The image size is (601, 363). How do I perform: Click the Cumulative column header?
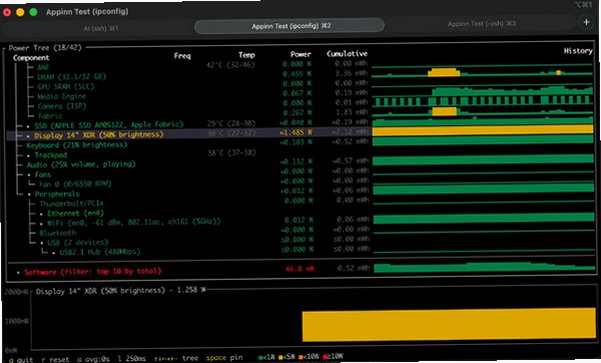click(347, 54)
